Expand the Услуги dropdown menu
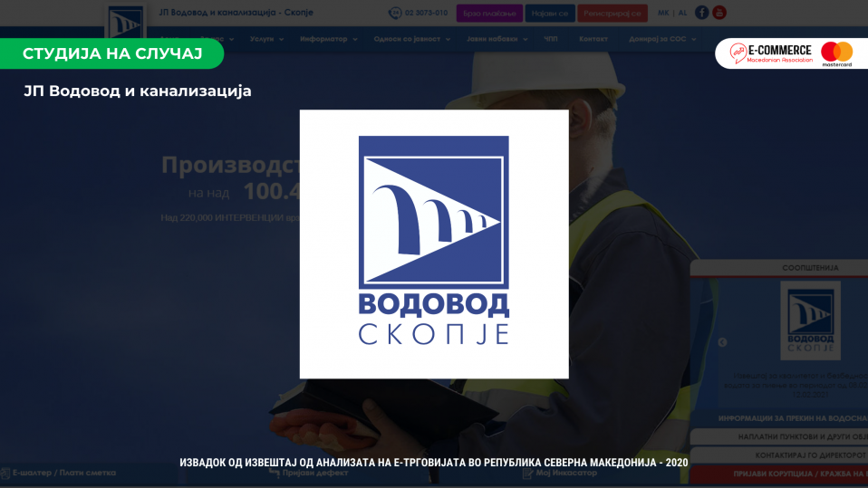 [x=266, y=40]
